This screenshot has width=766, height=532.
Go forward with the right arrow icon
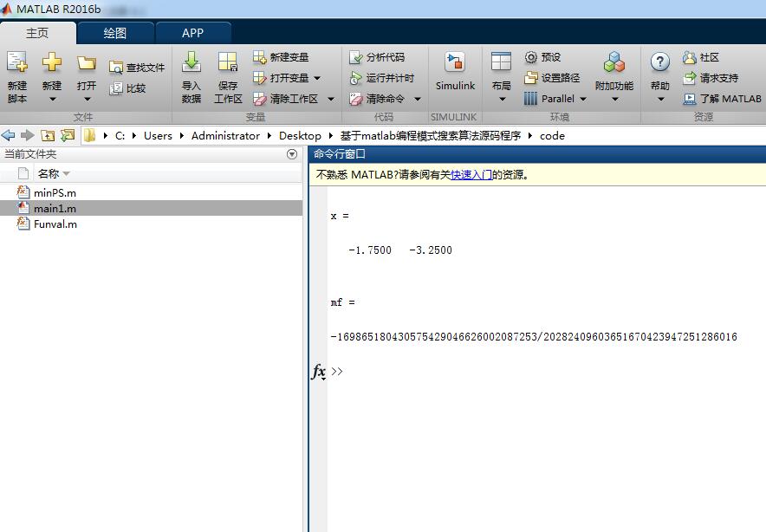tap(28, 135)
